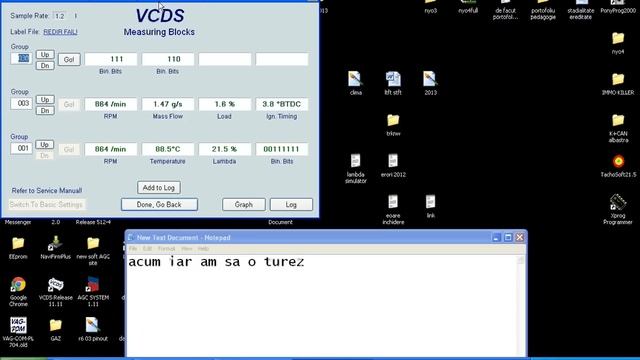
Task: Click the Log button in VCDS
Action: (291, 204)
